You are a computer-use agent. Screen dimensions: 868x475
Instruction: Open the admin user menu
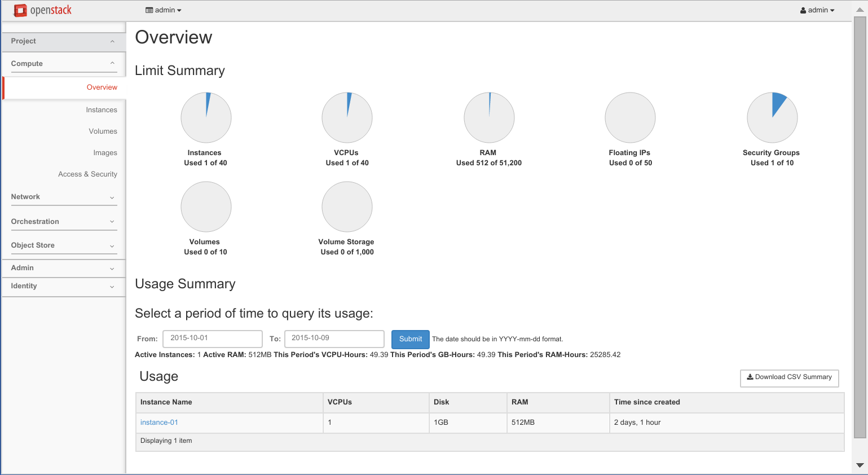(817, 10)
